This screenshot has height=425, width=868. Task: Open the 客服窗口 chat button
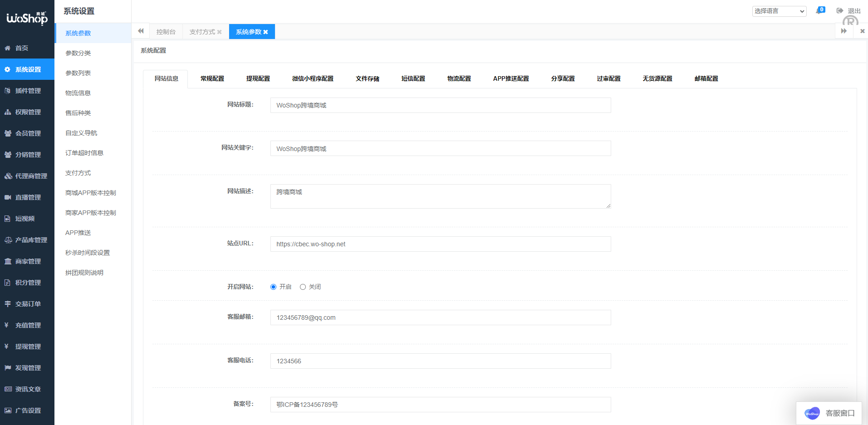coord(829,413)
